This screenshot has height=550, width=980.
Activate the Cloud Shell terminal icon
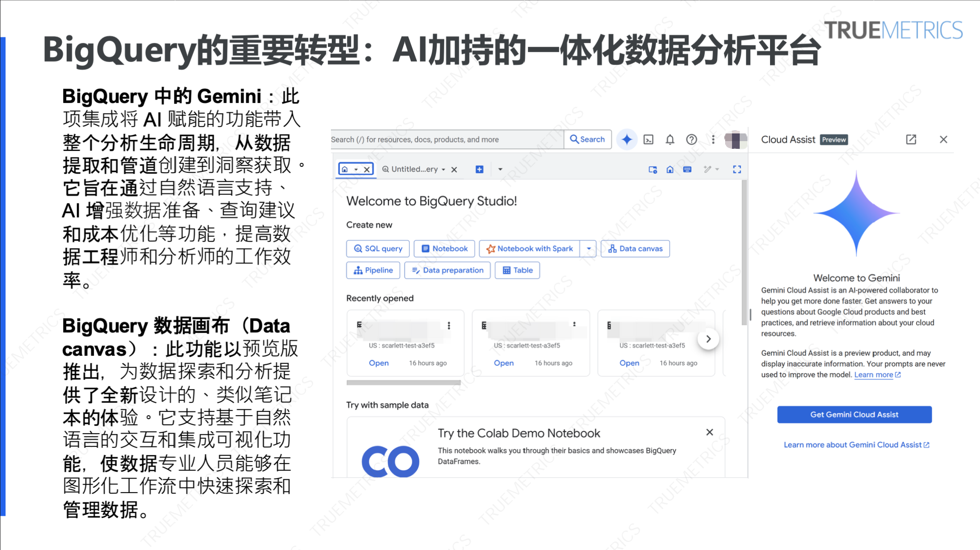[648, 140]
